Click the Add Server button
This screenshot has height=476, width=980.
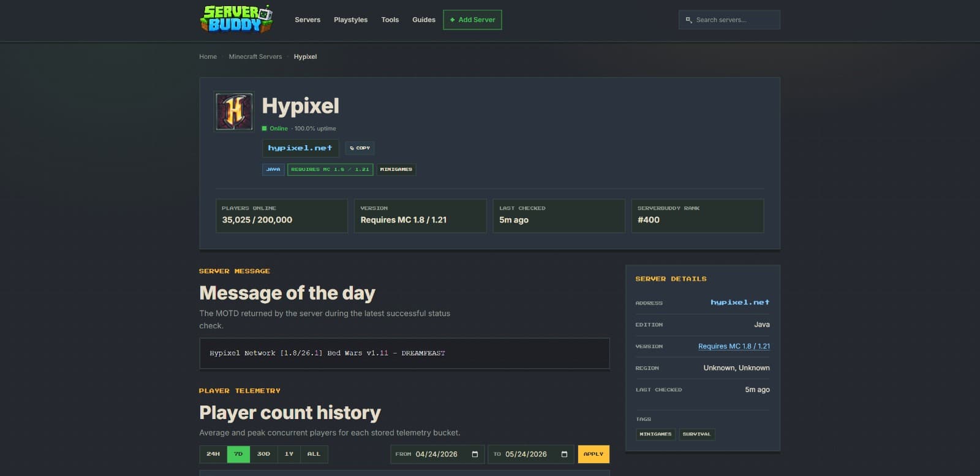point(472,20)
